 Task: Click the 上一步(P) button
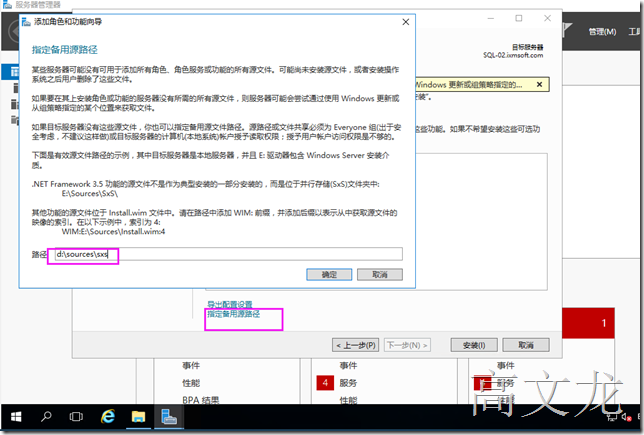coord(356,345)
